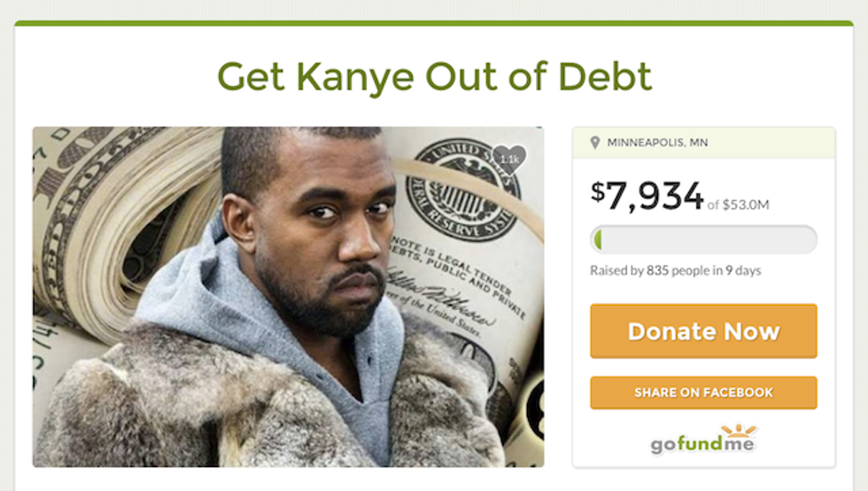
Task: Open the campaign main photo
Action: [x=289, y=297]
